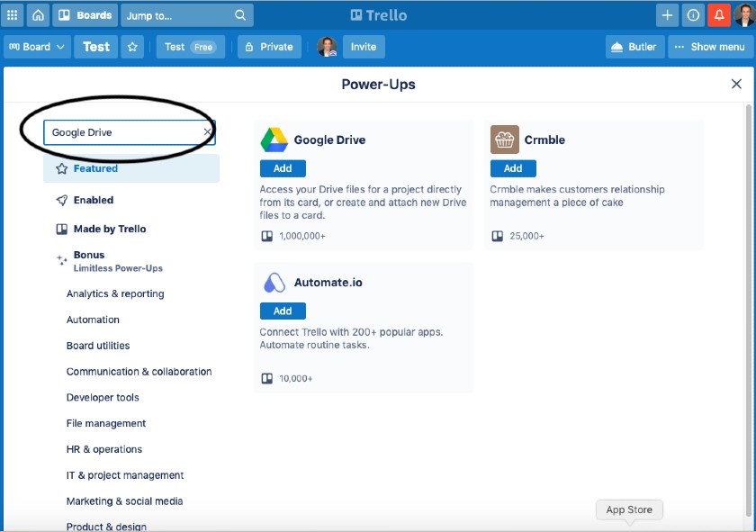Star the Test board
The height and width of the screenshot is (532, 756).
[131, 46]
